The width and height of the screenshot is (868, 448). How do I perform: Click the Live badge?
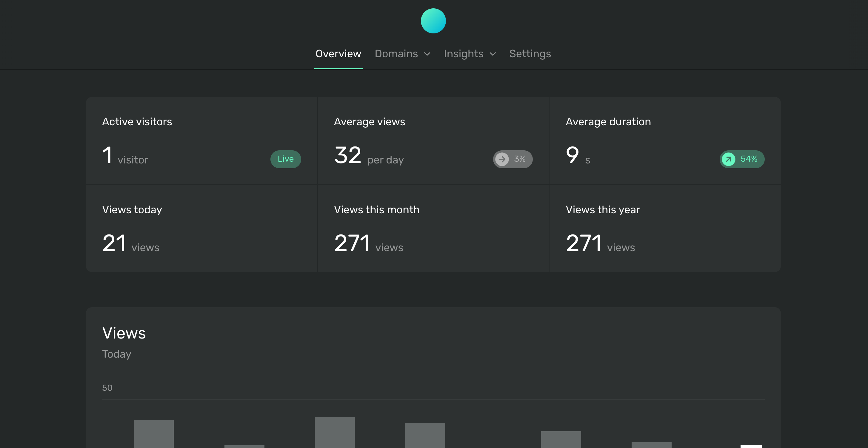[285, 159]
